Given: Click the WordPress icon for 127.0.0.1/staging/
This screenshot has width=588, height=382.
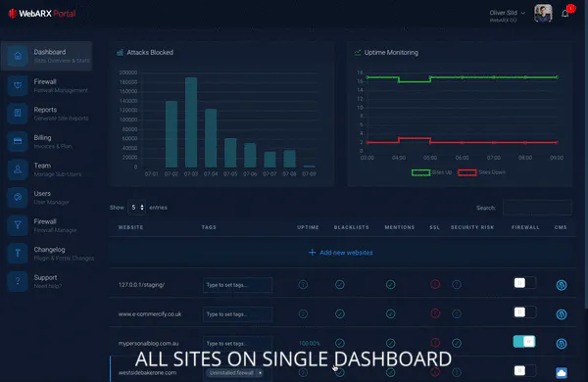Looking at the screenshot, I should pyautogui.click(x=562, y=285).
